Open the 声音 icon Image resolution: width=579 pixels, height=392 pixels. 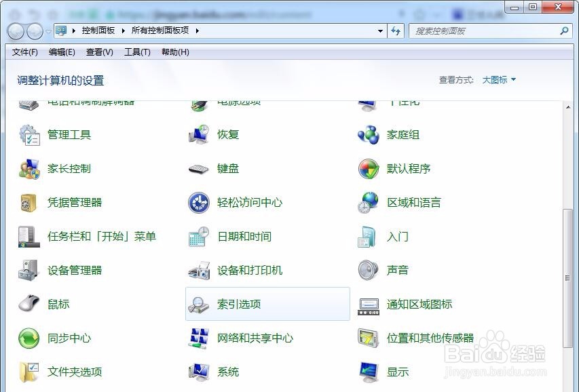pyautogui.click(x=368, y=271)
